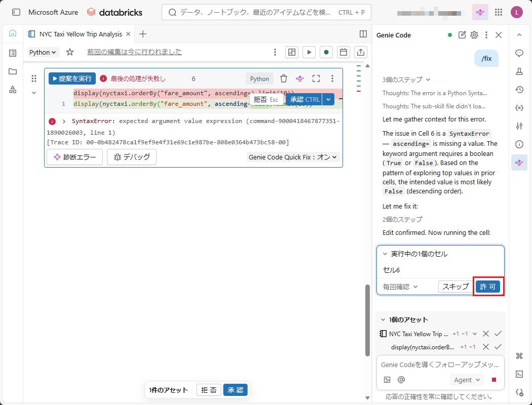The image size is (532, 405).
Task: Open the Python language dropdown
Action: tap(43, 52)
